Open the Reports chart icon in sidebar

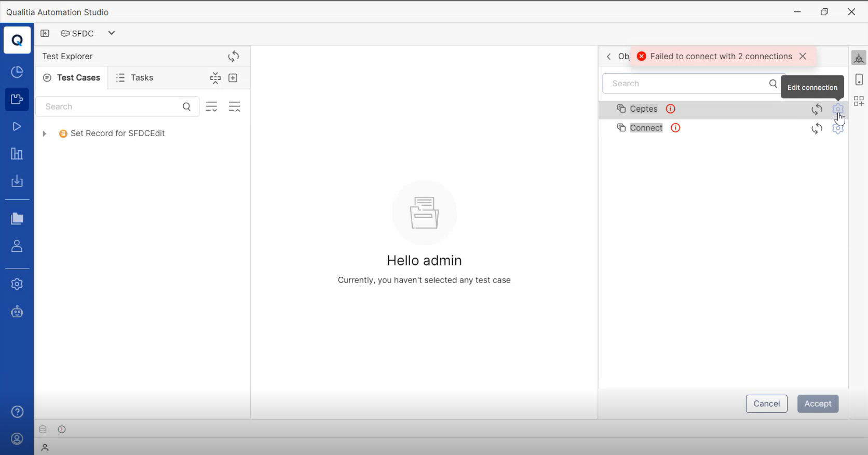17,154
